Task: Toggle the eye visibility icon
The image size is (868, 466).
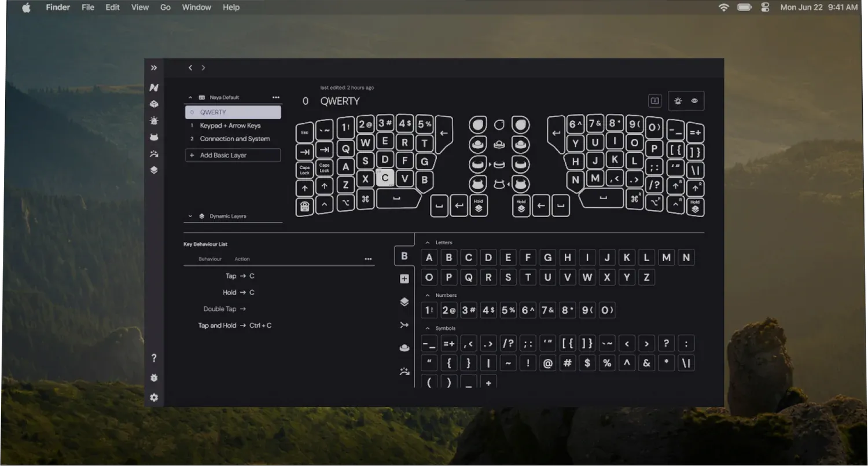Action: 694,101
